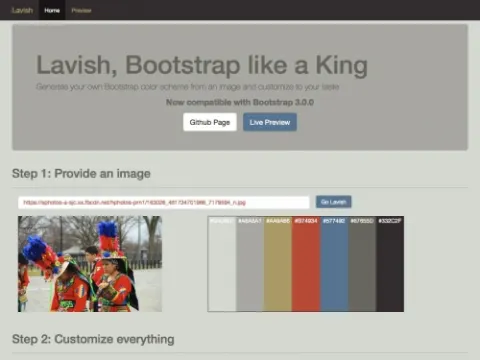Click the Step 2 Customize everything heading
This screenshot has height=360, width=480.
tap(93, 339)
